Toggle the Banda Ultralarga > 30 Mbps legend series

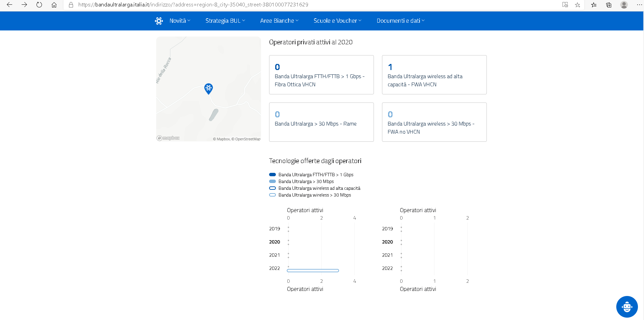pyautogui.click(x=306, y=182)
